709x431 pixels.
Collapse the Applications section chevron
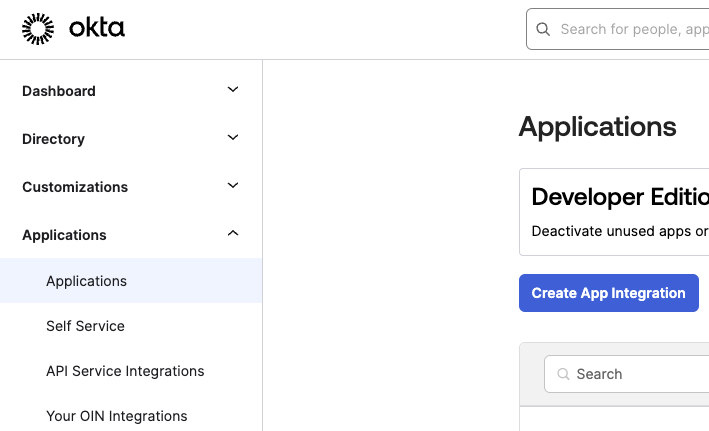(x=233, y=233)
